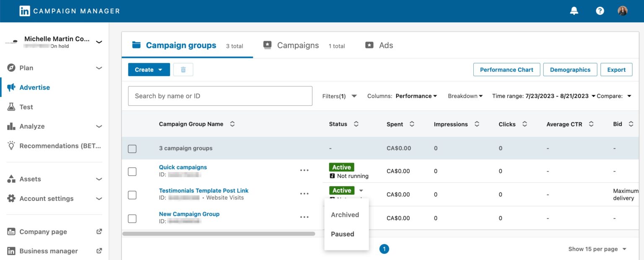
Task: Click the Help question mark icon
Action: (x=600, y=11)
